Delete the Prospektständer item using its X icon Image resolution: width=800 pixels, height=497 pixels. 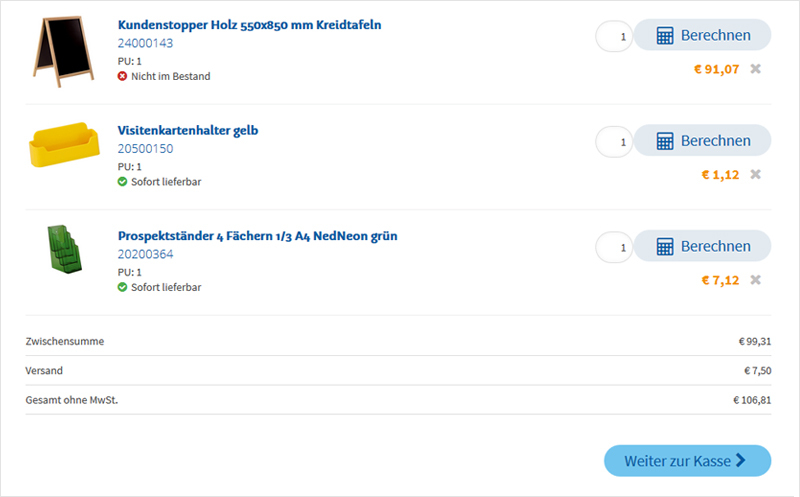coord(756,280)
